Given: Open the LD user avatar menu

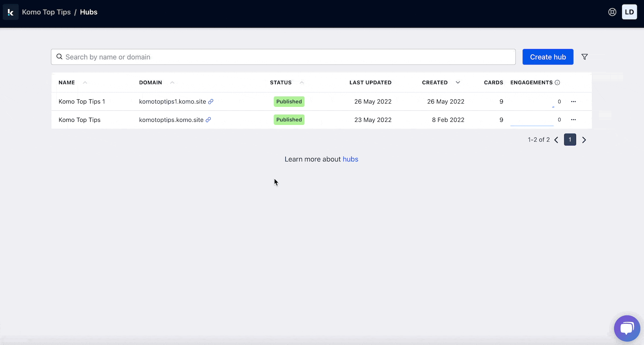Looking at the screenshot, I should (x=629, y=12).
